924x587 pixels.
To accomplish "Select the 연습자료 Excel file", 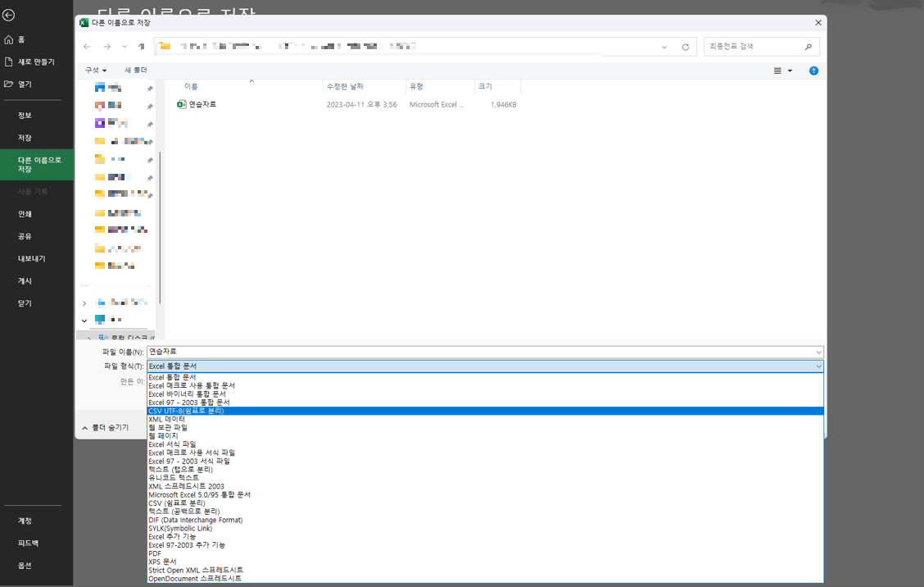I will (x=202, y=104).
